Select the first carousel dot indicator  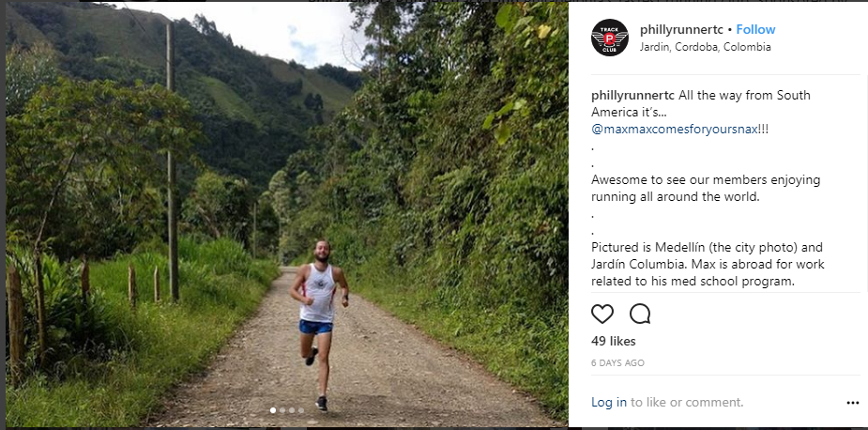pos(273,410)
